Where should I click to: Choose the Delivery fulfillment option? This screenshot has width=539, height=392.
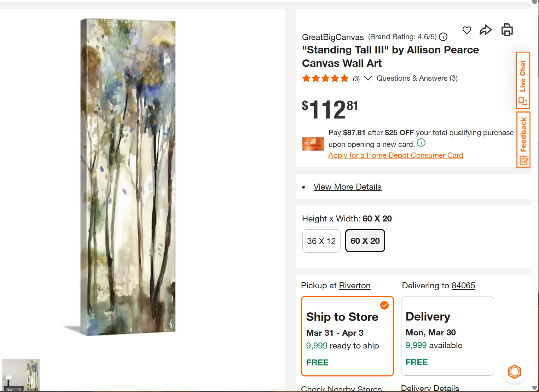(x=447, y=336)
